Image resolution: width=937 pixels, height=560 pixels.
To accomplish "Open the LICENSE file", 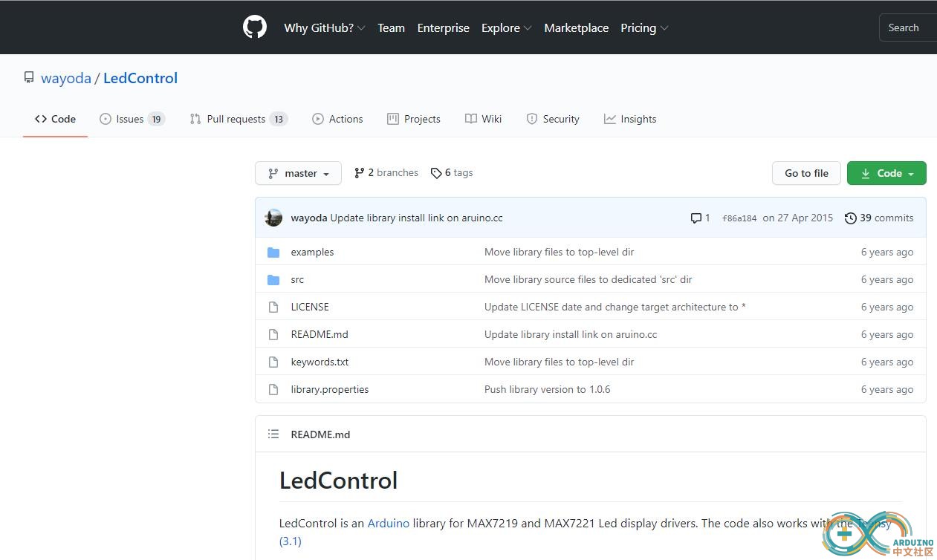I will 310,307.
